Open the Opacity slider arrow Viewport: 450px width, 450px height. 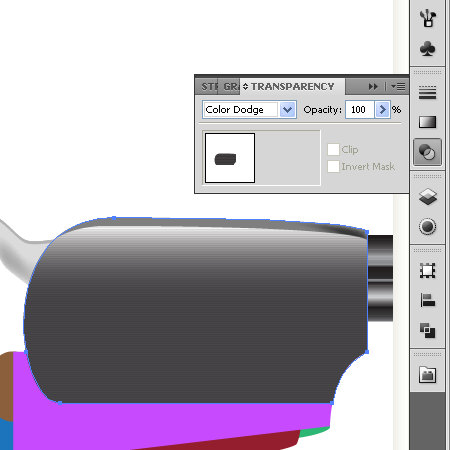382,110
